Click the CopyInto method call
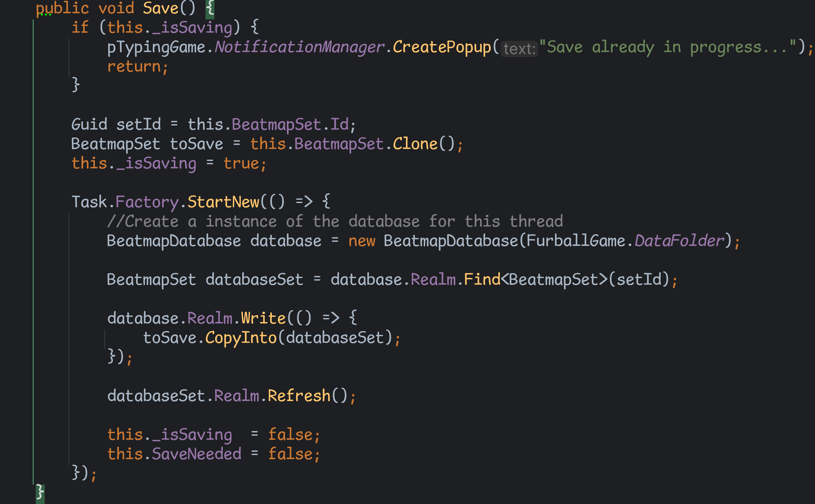The height and width of the screenshot is (504, 815). 241,338
